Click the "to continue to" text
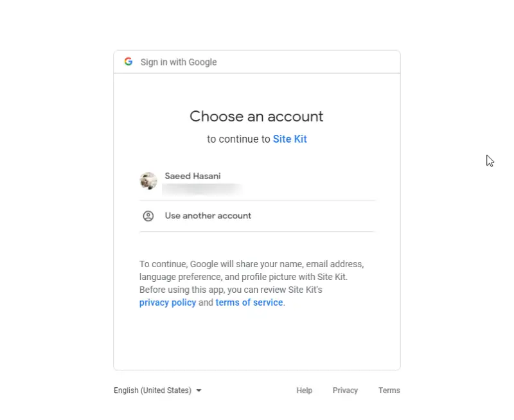The image size is (514, 420). (x=238, y=139)
